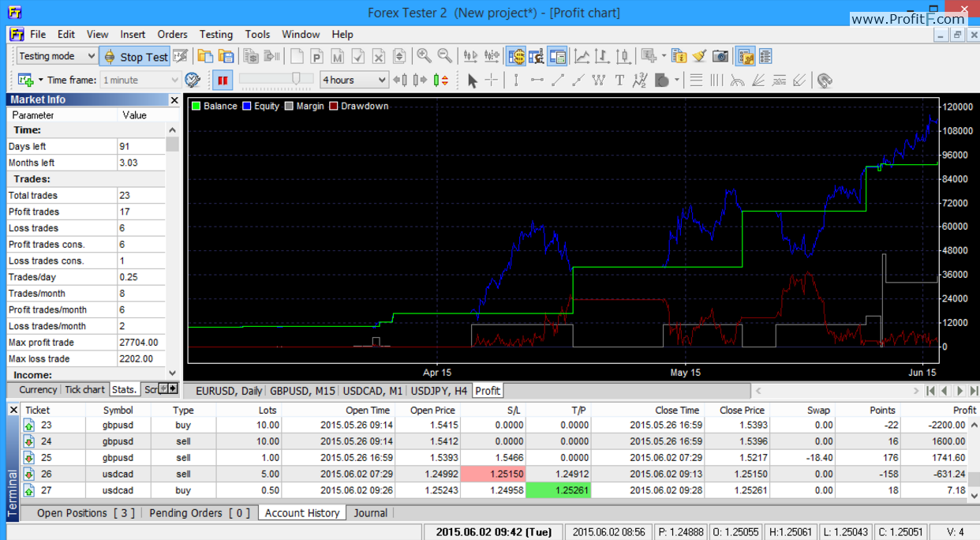
Task: Switch to the USDCAD, M1 chart tab
Action: tap(373, 391)
